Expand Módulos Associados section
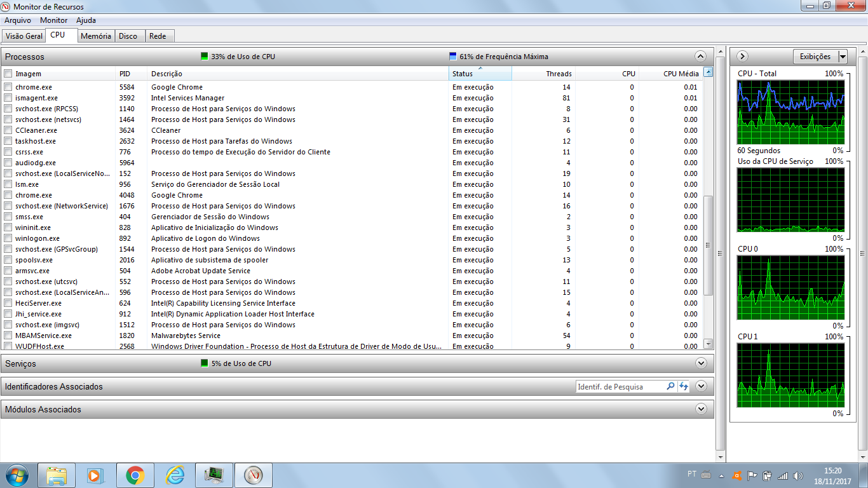The image size is (868, 488). (x=701, y=409)
